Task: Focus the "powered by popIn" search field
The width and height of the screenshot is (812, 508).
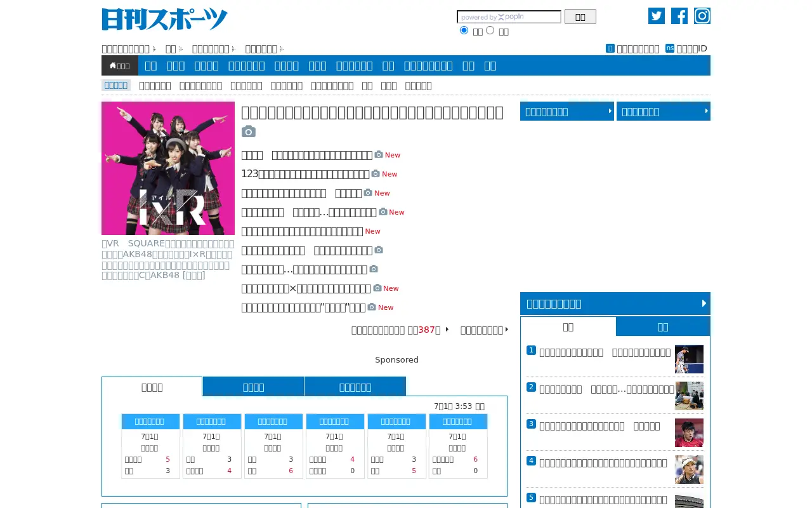Action: pos(509,17)
